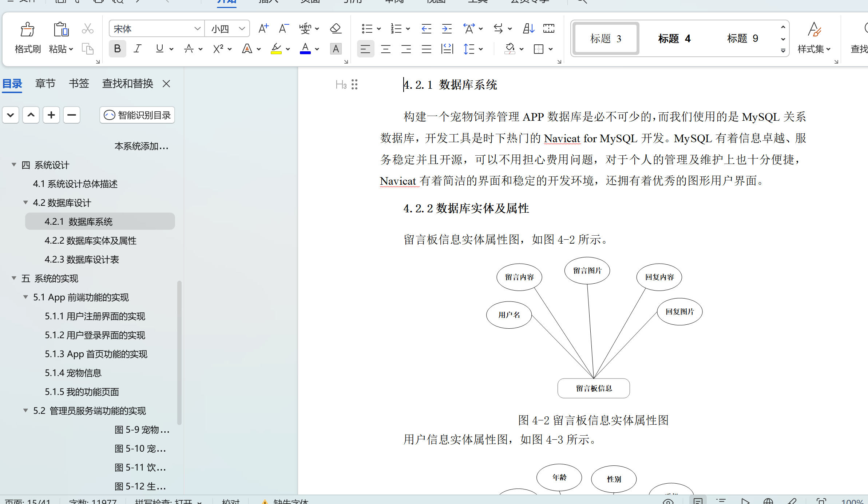The height and width of the screenshot is (504, 868).
Task: Click the Copy icon beside Paste
Action: [x=87, y=49]
